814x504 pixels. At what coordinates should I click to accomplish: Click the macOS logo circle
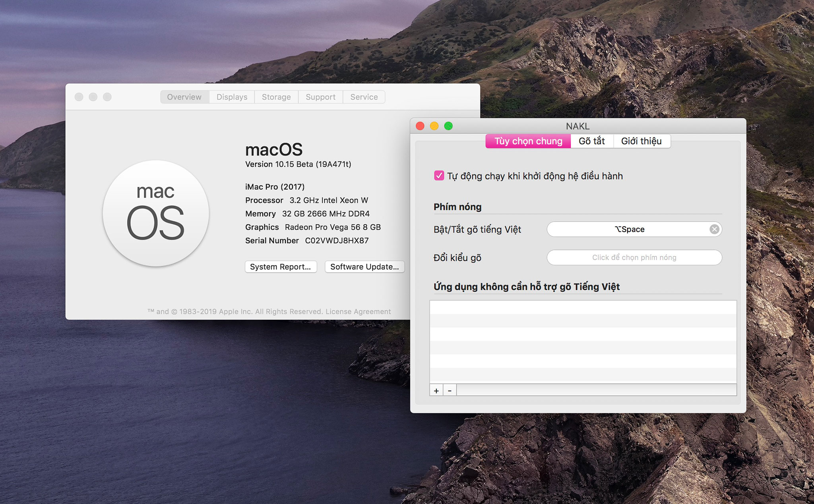(x=156, y=213)
